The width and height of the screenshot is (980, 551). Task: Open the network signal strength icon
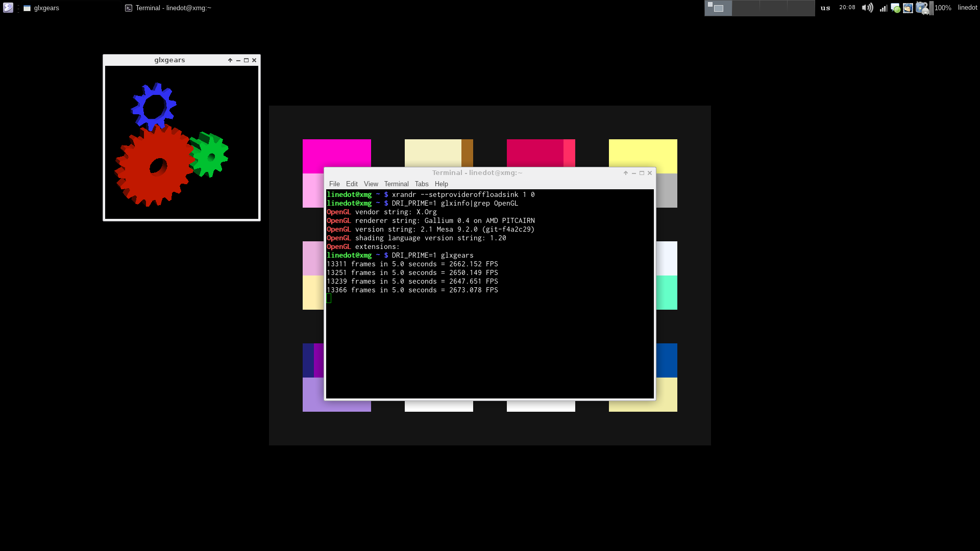coord(883,8)
